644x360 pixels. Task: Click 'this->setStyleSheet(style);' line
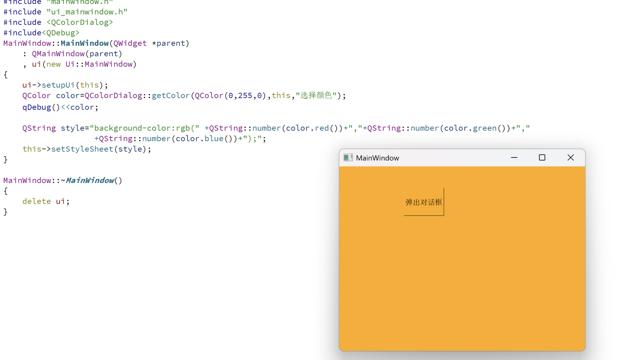coord(87,149)
